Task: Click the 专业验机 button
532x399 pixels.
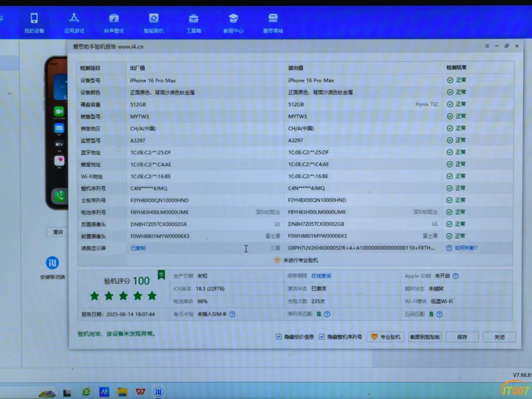Action: click(x=386, y=337)
